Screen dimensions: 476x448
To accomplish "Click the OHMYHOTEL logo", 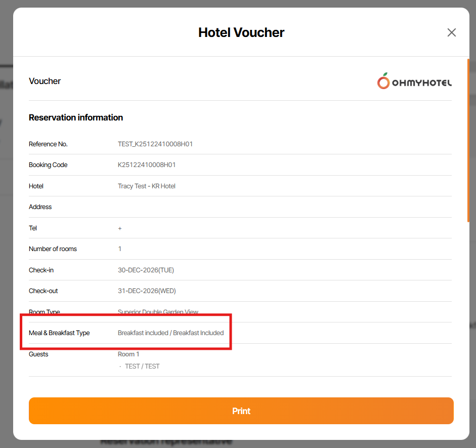I will coord(414,81).
